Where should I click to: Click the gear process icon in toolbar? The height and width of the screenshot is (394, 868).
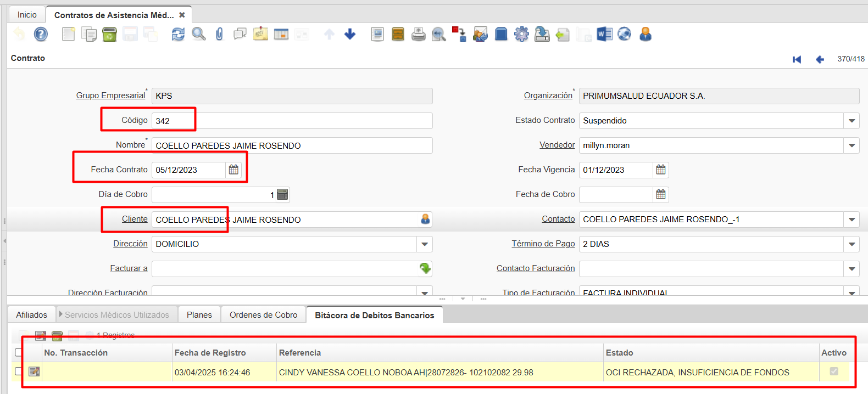point(521,35)
